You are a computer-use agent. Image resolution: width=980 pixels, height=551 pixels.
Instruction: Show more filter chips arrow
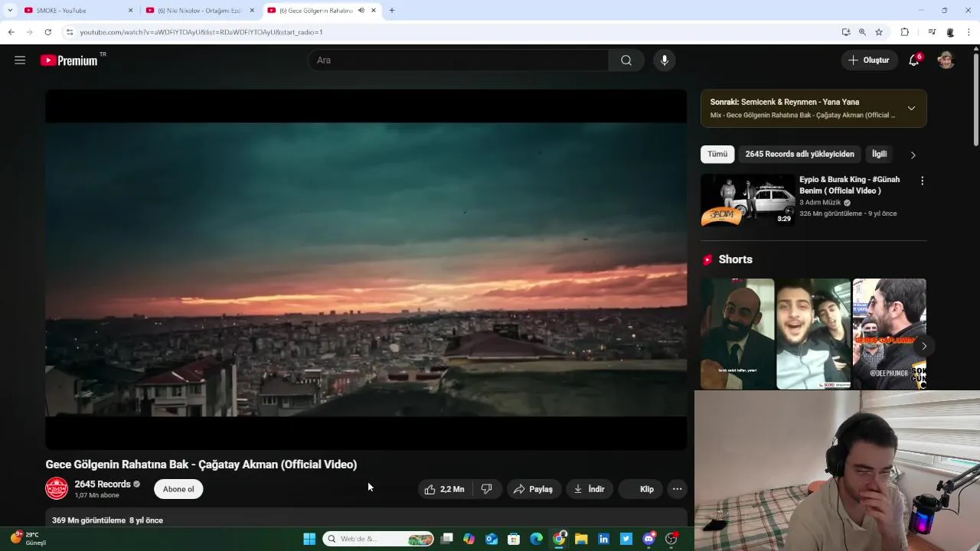pos(913,155)
